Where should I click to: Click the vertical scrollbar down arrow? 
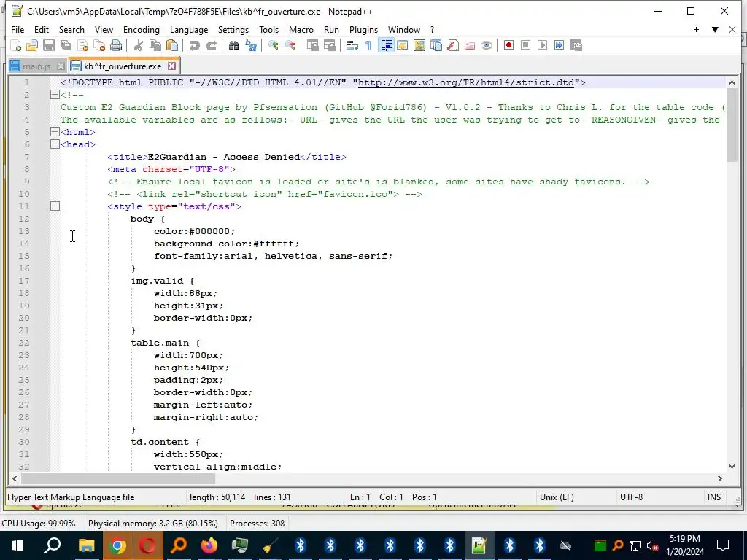coord(732,467)
